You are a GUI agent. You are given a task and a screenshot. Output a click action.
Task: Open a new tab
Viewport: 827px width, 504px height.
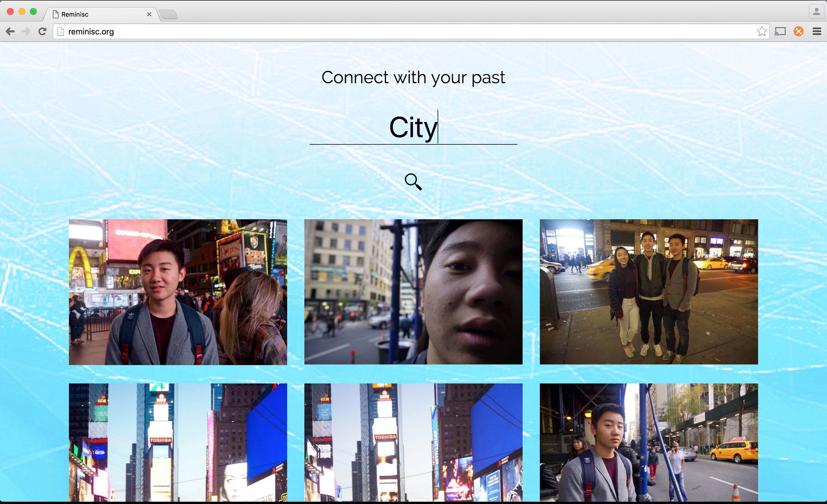coord(168,14)
